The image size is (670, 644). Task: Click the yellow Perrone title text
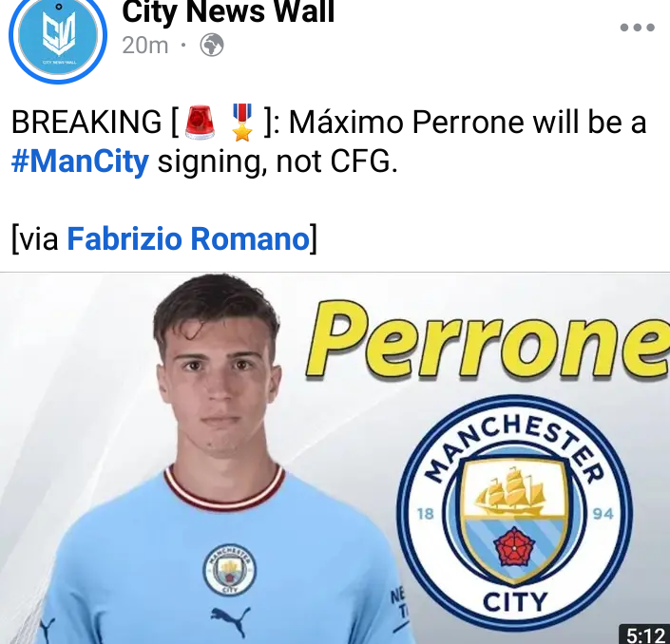[488, 341]
